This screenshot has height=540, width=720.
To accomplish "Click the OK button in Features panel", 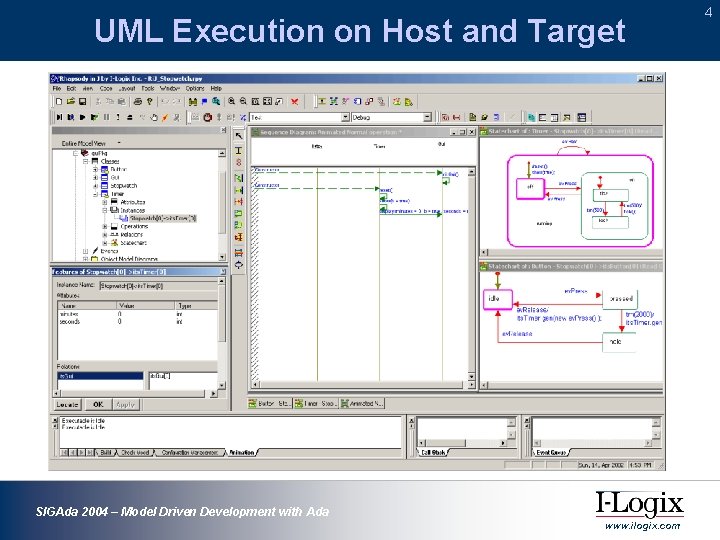I will (x=98, y=405).
